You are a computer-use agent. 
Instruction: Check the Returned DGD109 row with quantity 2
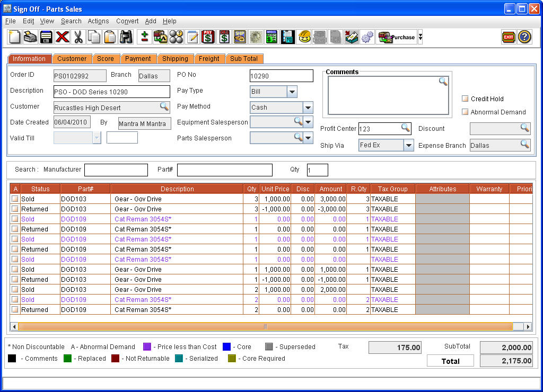point(15,309)
